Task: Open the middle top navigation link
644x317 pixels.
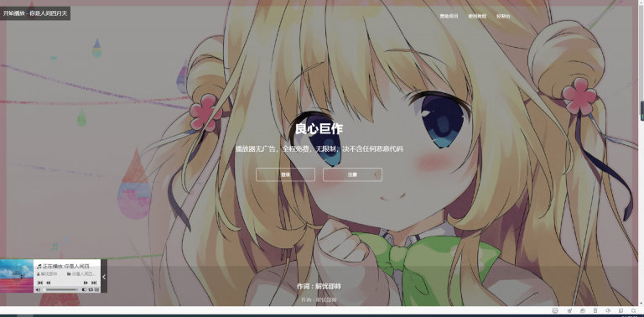Action: 477,17
